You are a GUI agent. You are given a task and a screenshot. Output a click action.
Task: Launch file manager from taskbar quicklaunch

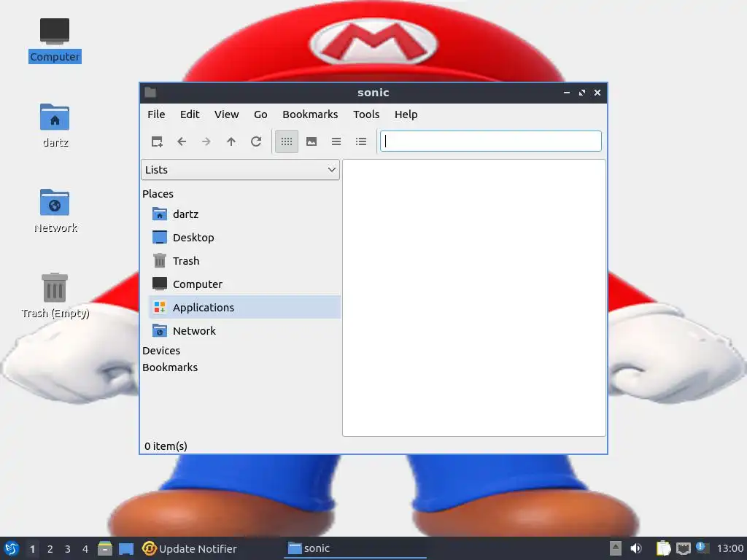(x=105, y=548)
